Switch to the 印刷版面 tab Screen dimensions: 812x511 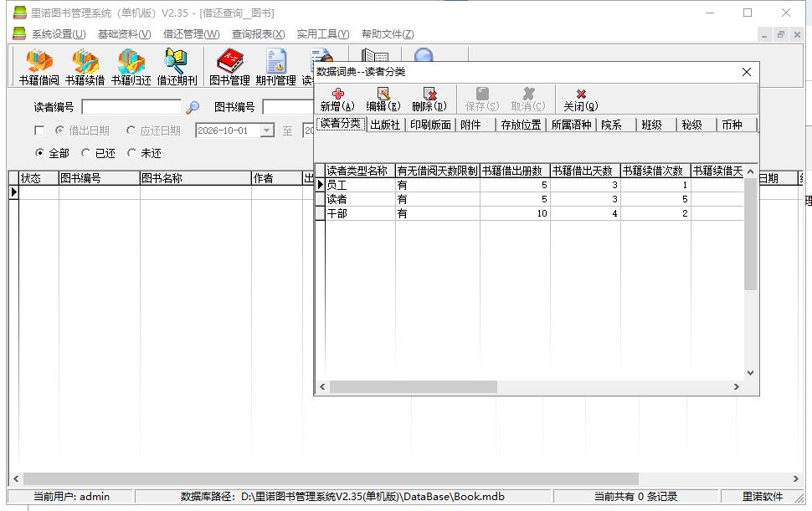pyautogui.click(x=430, y=125)
